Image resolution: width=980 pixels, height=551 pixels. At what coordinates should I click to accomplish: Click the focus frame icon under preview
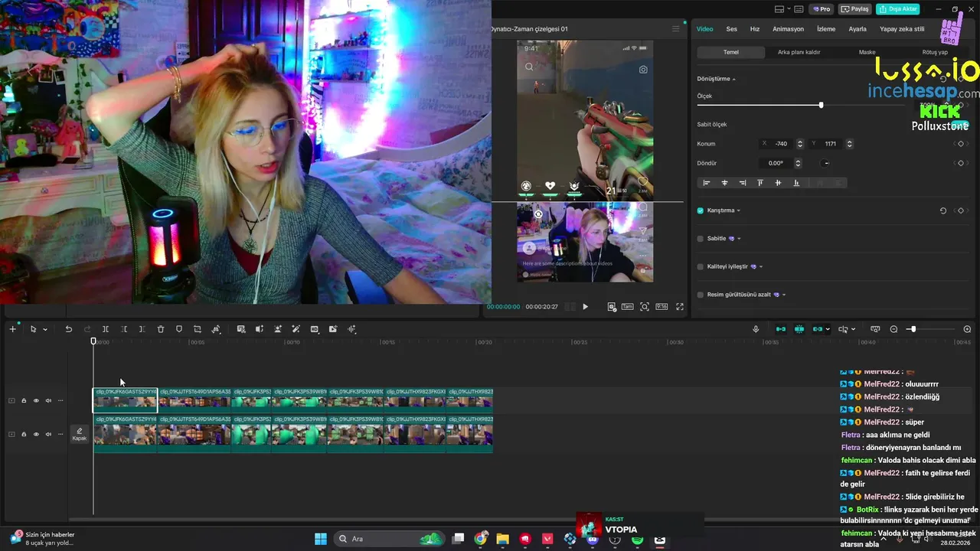[645, 307]
